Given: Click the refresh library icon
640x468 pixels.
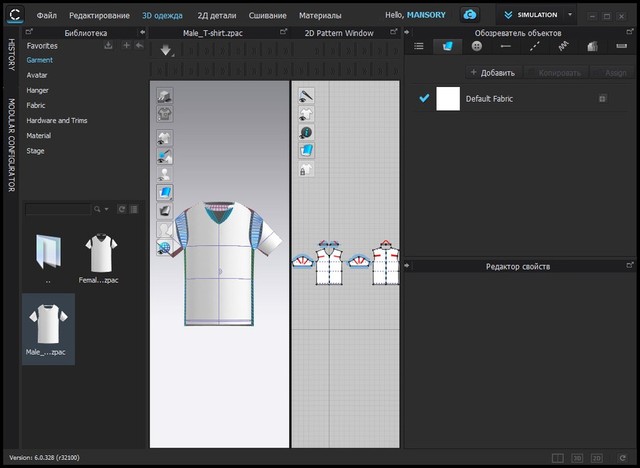Looking at the screenshot, I should point(122,209).
